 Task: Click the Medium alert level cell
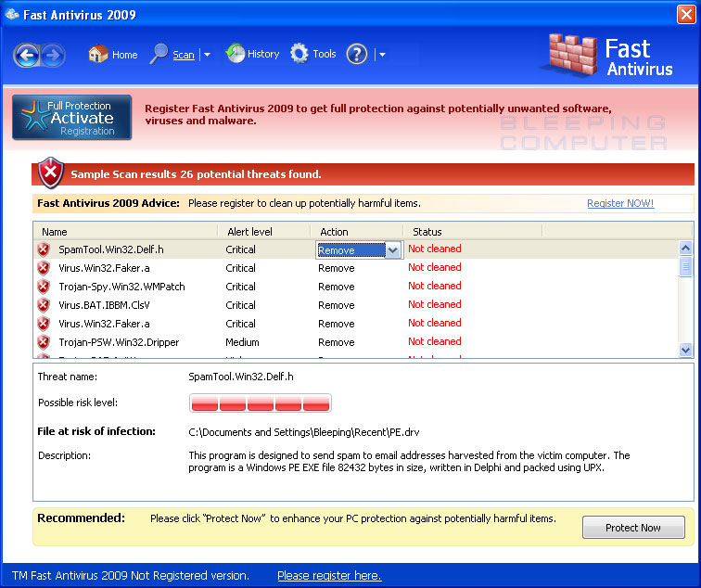(242, 342)
